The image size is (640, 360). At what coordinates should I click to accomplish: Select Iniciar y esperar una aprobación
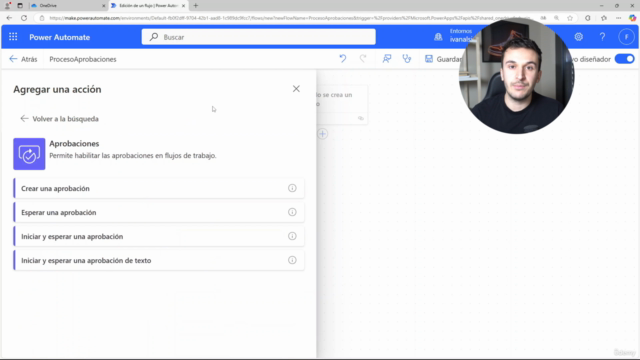tap(159, 236)
